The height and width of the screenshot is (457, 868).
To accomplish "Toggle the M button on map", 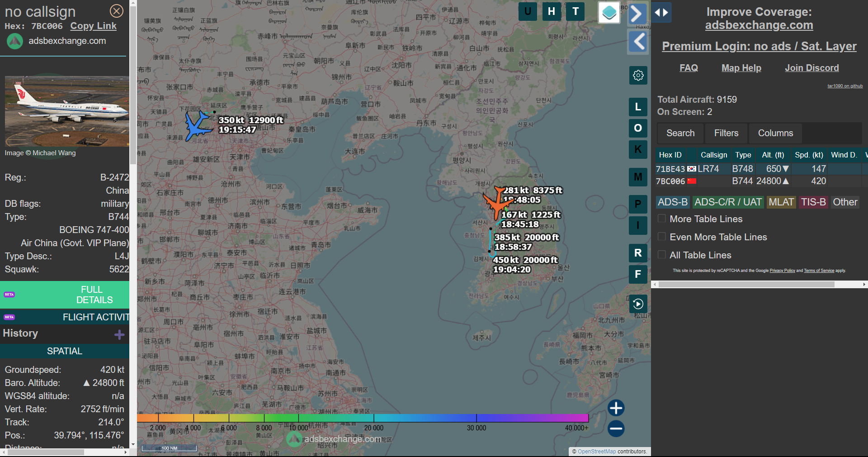I will [x=638, y=177].
